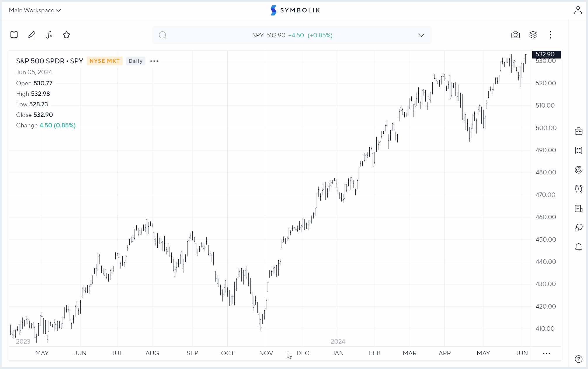Click the Jun 05, 2024 date label
588x369 pixels.
click(x=34, y=72)
